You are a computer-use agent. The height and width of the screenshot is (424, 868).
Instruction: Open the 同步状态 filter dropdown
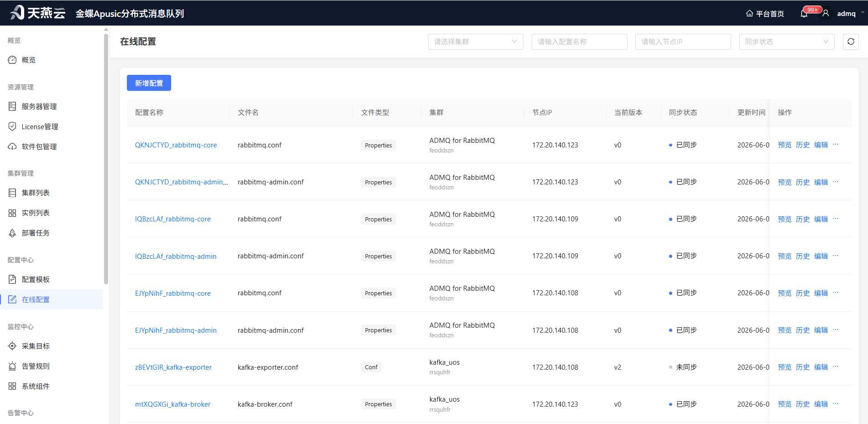[787, 42]
